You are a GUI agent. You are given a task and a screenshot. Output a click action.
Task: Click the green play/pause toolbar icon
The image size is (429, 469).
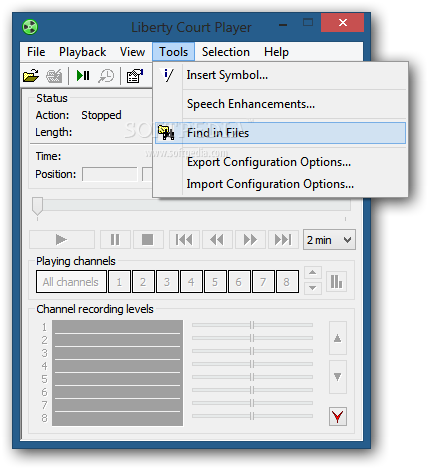tap(83, 76)
